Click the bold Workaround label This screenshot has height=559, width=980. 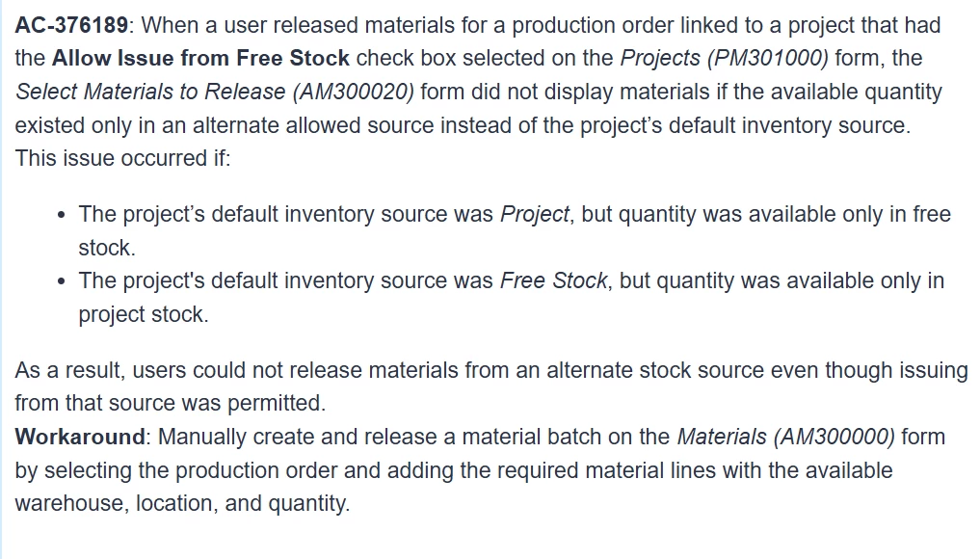click(x=80, y=437)
